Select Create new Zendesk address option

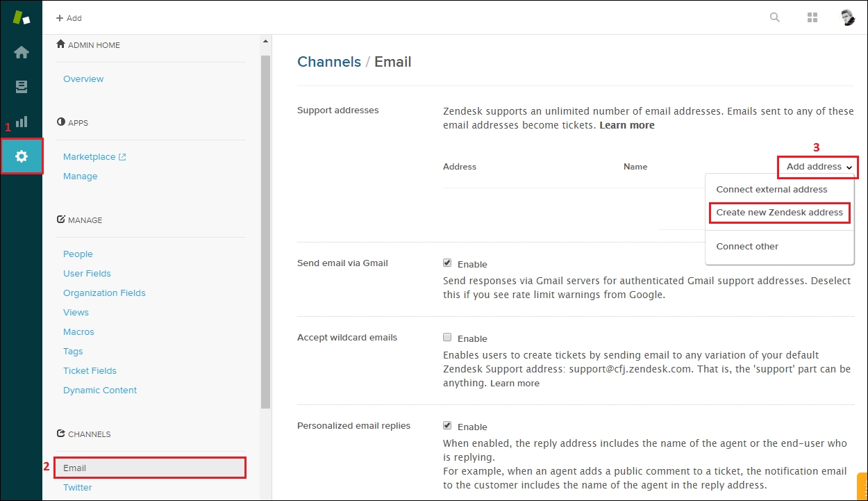[x=780, y=213]
